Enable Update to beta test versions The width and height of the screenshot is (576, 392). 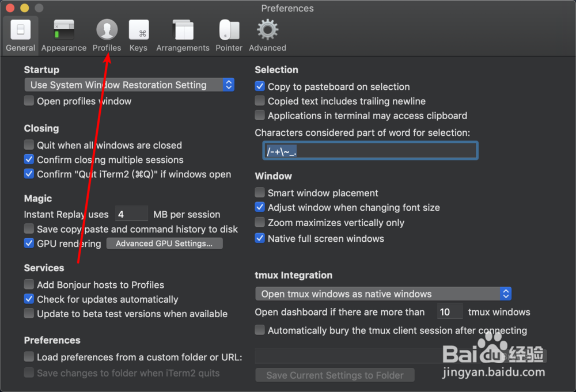point(29,314)
